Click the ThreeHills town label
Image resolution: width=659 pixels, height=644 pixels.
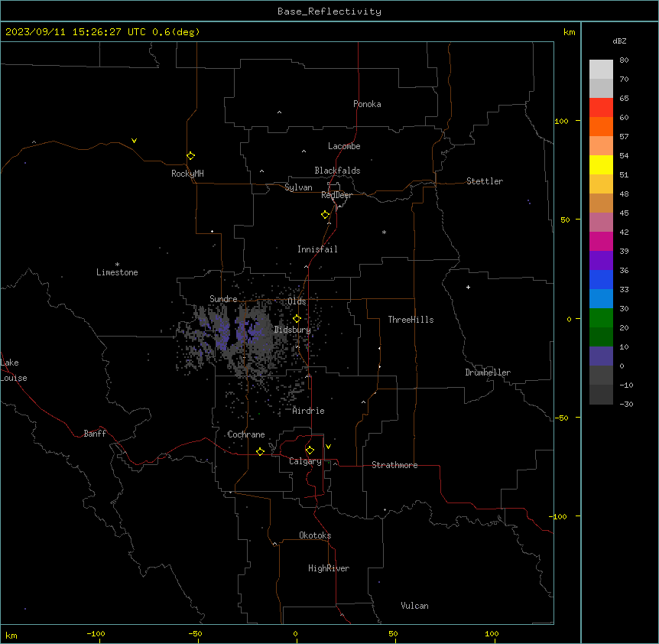pyautogui.click(x=411, y=320)
